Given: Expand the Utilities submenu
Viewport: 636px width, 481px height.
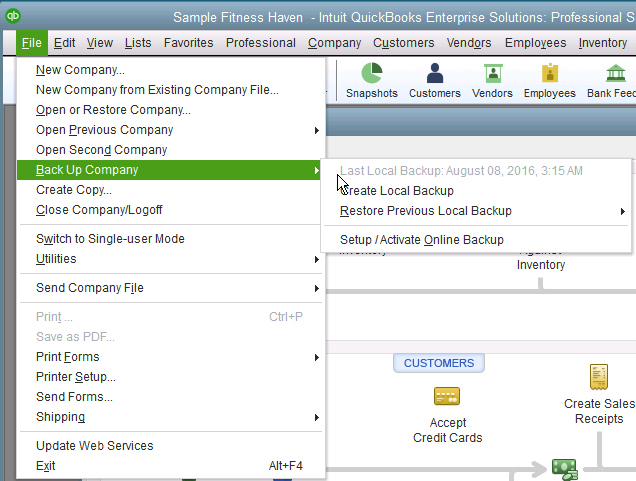Looking at the screenshot, I should coord(170,259).
